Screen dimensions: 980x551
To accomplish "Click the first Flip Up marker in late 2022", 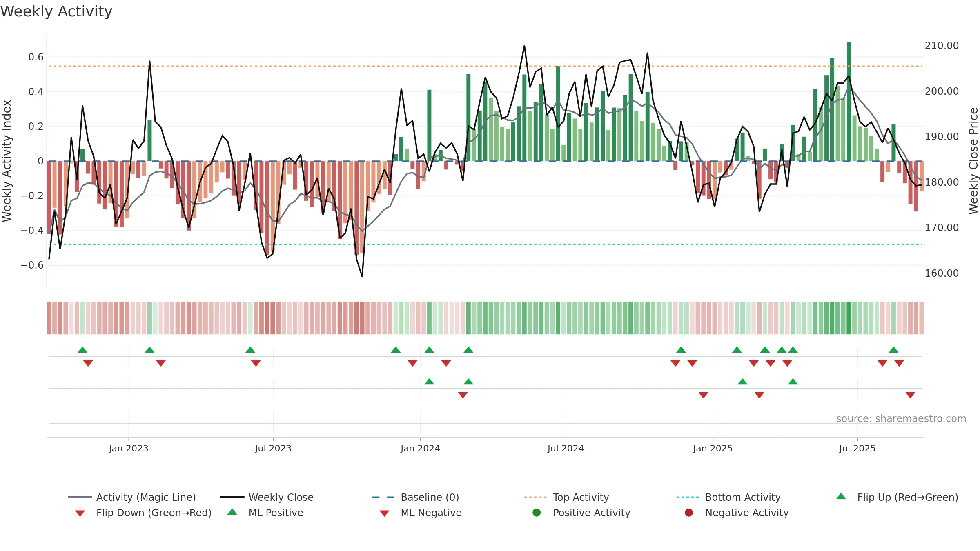I will click(82, 350).
